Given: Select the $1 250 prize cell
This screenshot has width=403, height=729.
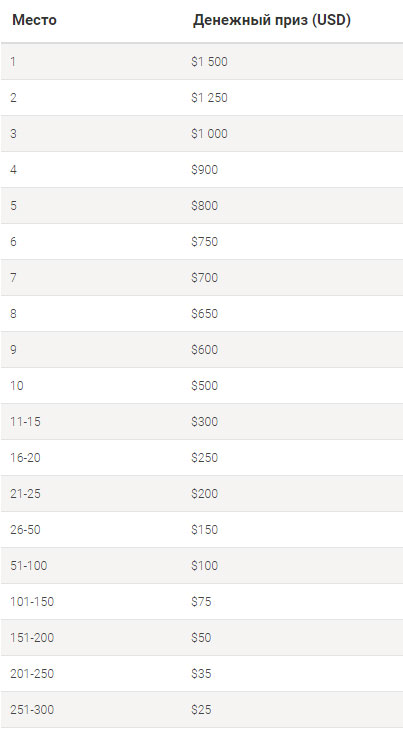Looking at the screenshot, I should tap(209, 98).
